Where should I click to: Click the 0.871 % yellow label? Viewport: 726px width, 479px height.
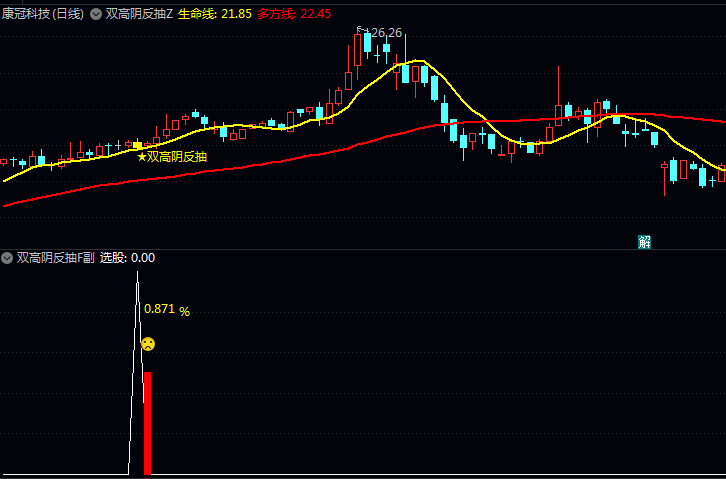click(167, 309)
